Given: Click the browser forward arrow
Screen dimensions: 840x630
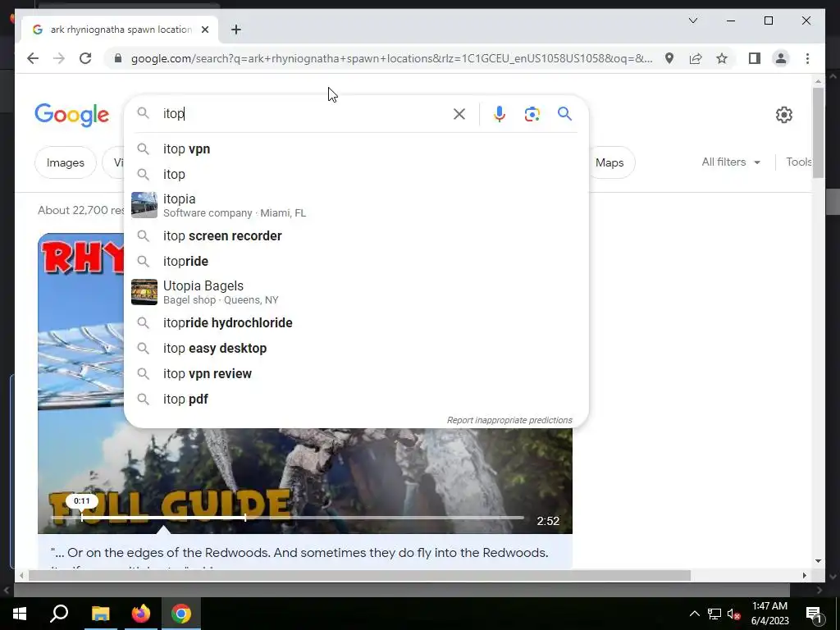Looking at the screenshot, I should pos(59,58).
